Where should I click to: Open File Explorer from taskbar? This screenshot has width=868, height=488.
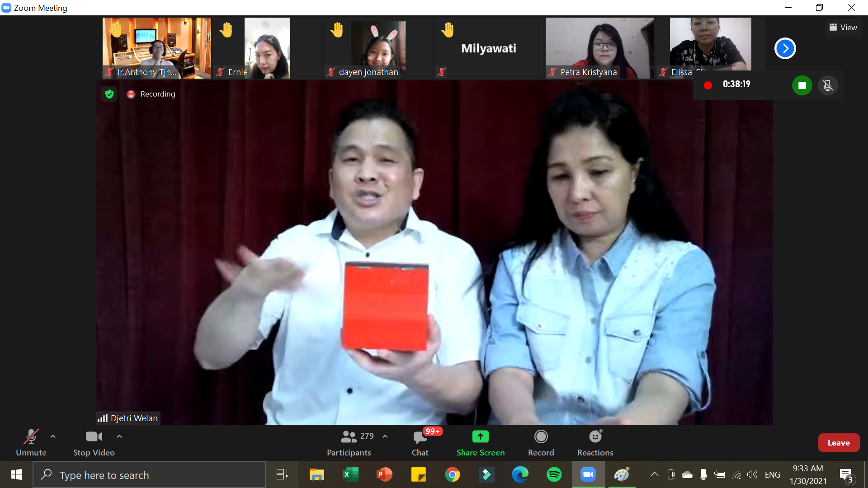pos(316,475)
